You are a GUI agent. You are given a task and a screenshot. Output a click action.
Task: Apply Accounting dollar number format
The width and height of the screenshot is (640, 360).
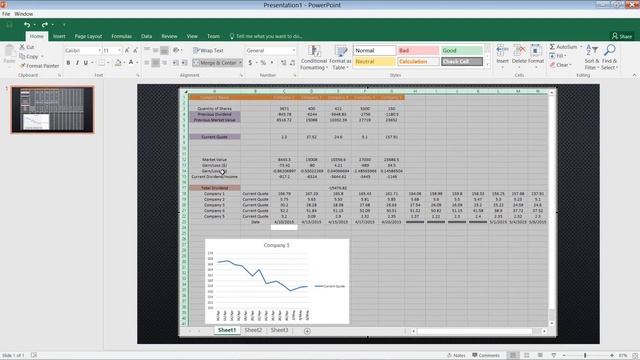pyautogui.click(x=250, y=63)
